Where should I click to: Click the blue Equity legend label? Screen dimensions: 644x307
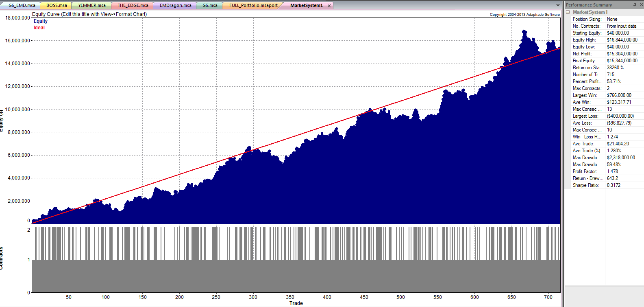pyautogui.click(x=41, y=21)
